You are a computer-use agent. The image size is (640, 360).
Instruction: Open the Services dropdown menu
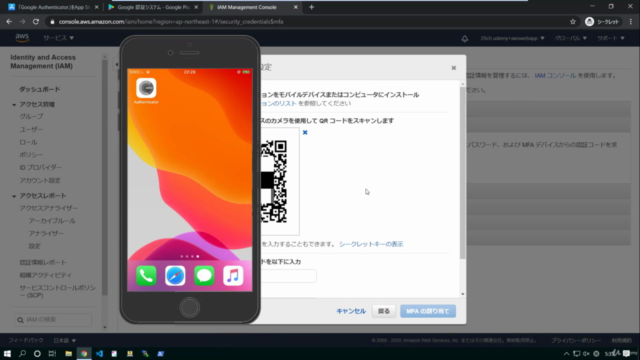58,38
